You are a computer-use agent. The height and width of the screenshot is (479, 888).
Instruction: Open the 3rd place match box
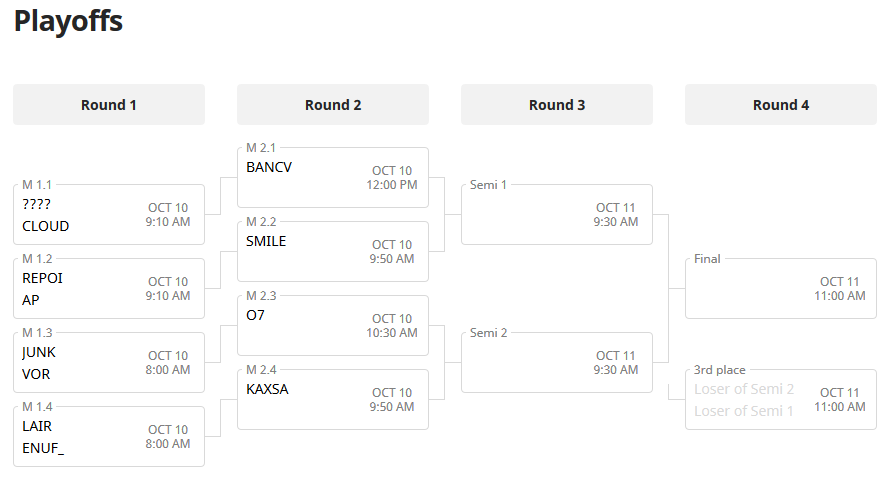tap(781, 400)
